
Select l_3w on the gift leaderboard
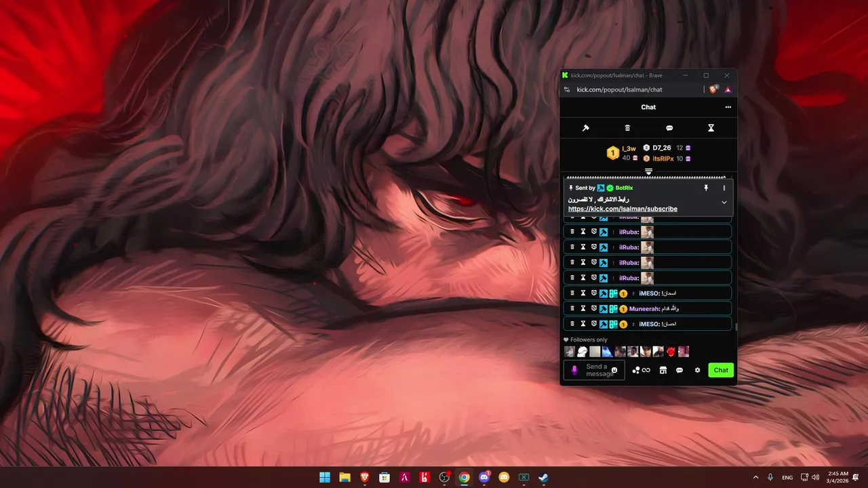coord(629,148)
